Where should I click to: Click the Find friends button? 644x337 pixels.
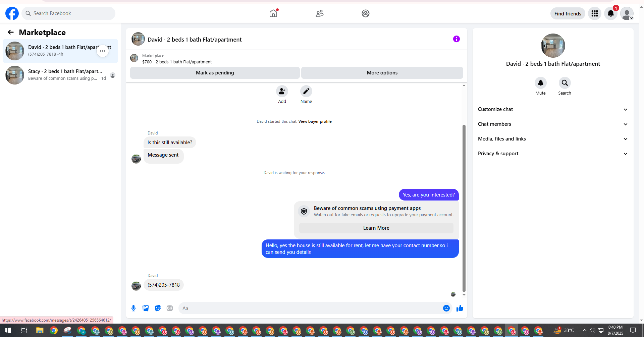coord(568,13)
